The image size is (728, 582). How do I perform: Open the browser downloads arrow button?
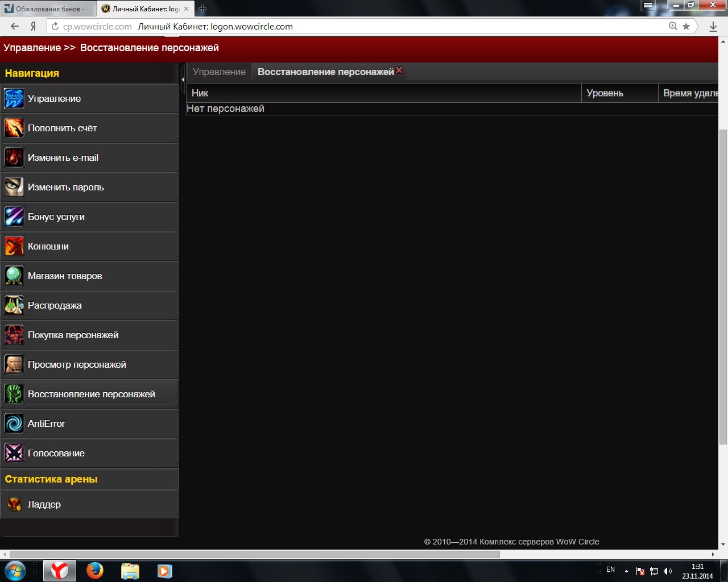point(713,27)
